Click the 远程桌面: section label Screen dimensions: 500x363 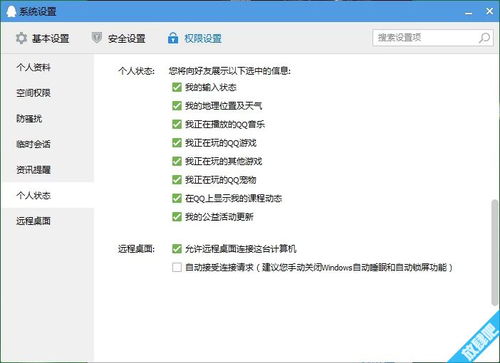(x=137, y=249)
